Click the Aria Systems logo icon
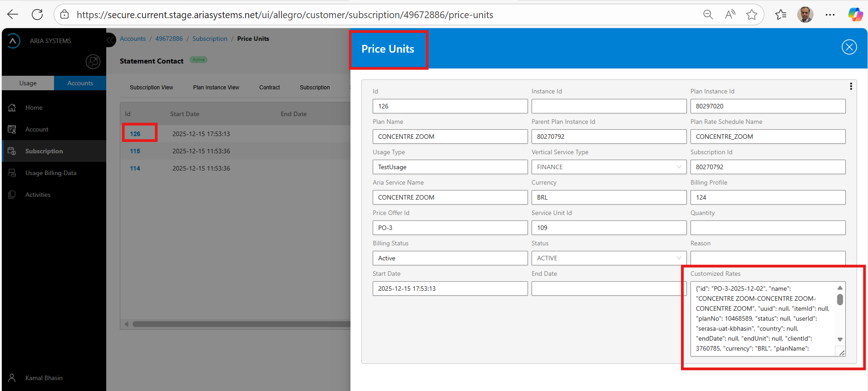The image size is (868, 391). [14, 41]
